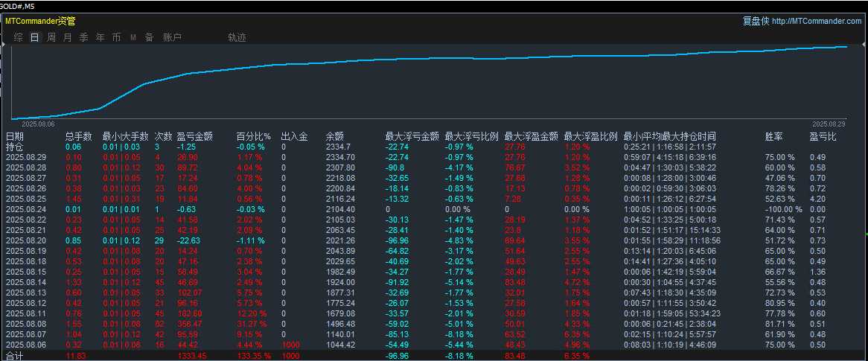This screenshot has height=361, width=868.
Task: Select the 2025.08.21 date row
Action: (25, 230)
